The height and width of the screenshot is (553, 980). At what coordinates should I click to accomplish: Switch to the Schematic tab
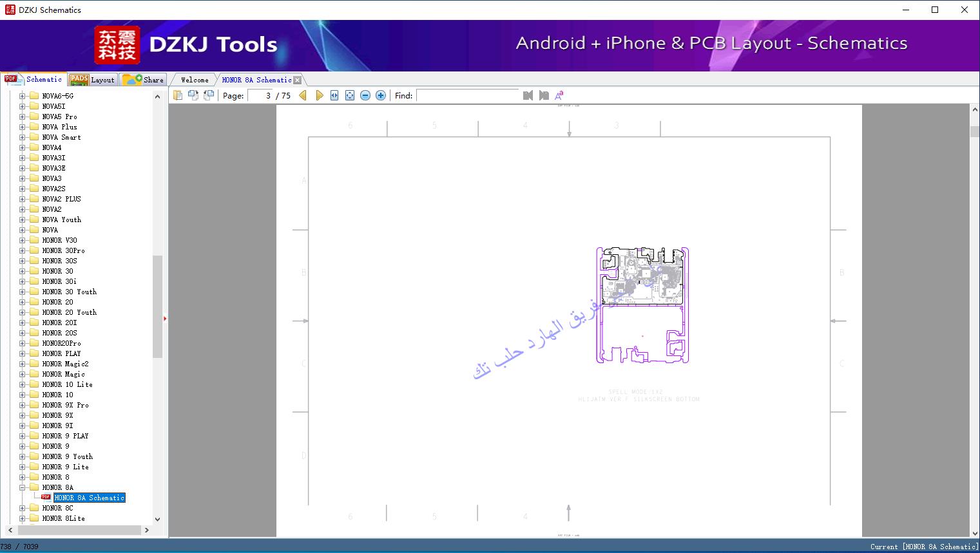click(34, 79)
